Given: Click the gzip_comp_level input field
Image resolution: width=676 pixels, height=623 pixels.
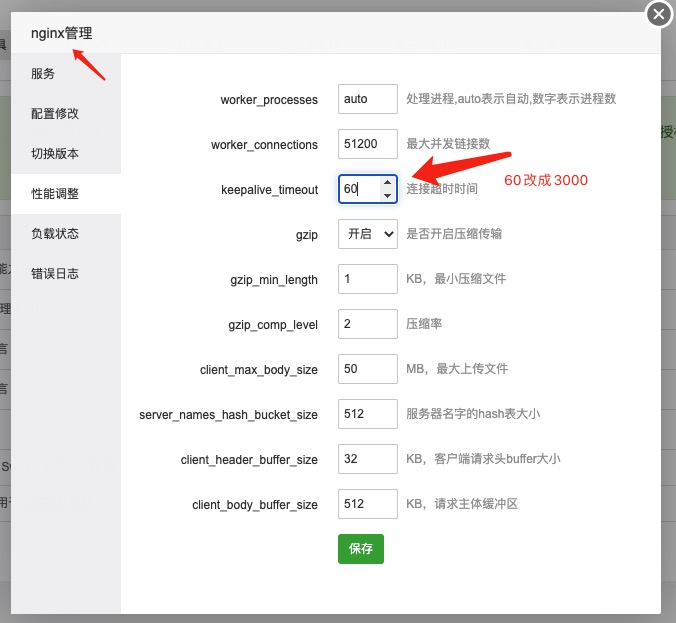Looking at the screenshot, I should click(368, 324).
